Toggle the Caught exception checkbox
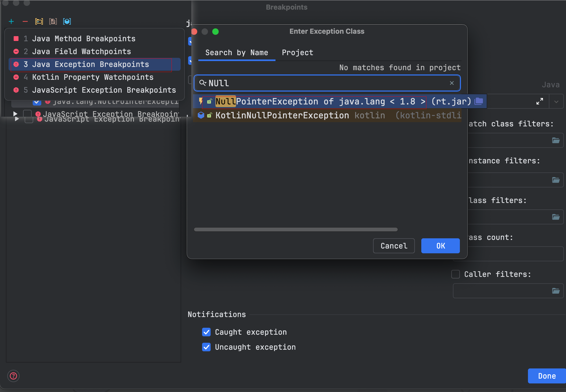Viewport: 566px width, 392px height. (x=206, y=332)
